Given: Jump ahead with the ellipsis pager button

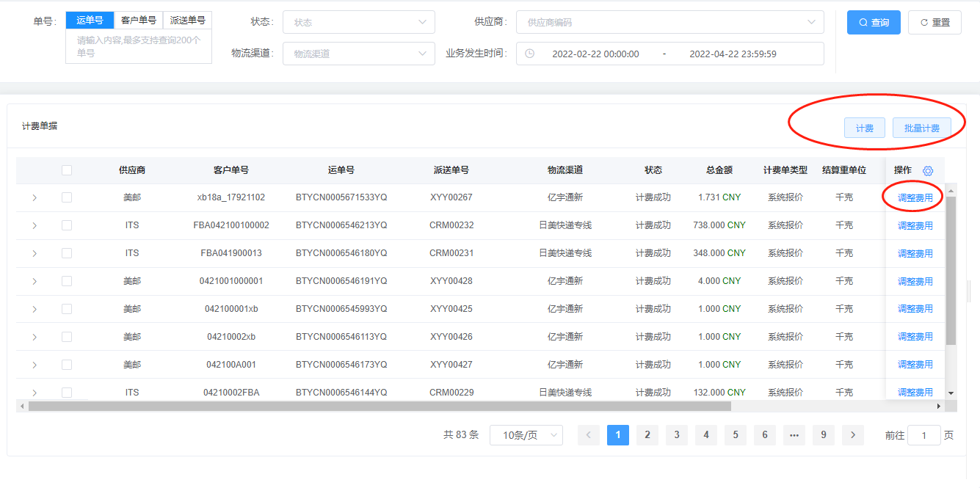Looking at the screenshot, I should pos(794,435).
